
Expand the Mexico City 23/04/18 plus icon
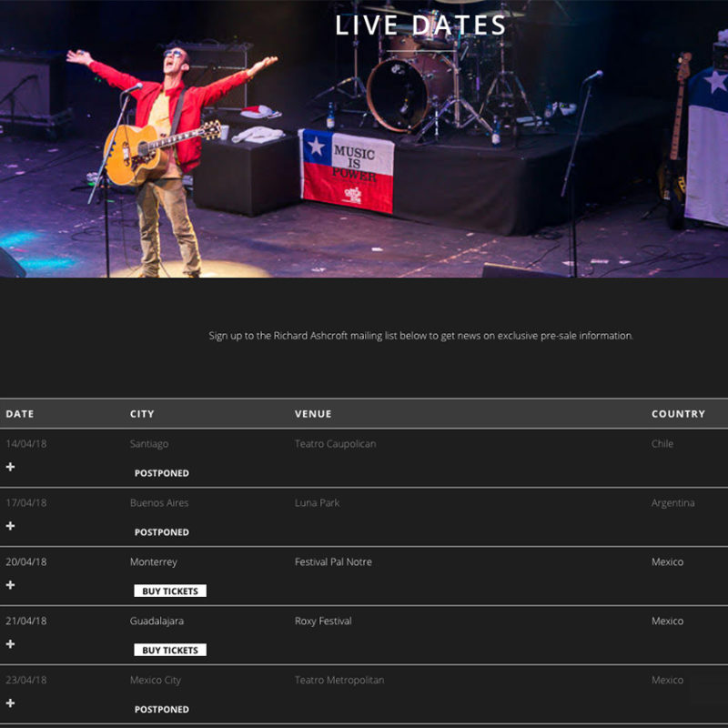pyautogui.click(x=10, y=703)
